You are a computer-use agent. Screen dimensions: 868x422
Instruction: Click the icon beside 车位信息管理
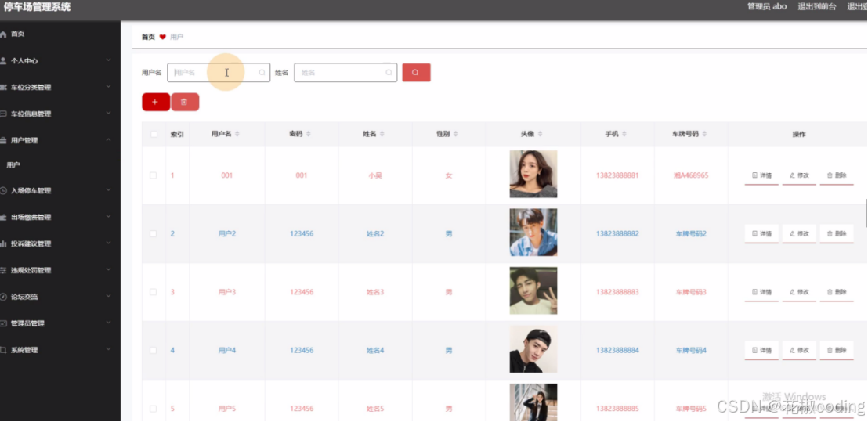pyautogui.click(x=3, y=114)
